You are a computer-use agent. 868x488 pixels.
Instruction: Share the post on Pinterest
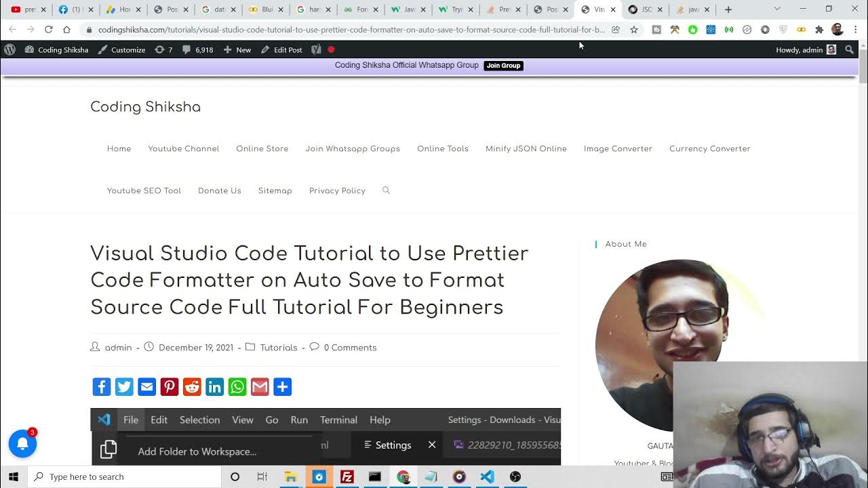(170, 387)
